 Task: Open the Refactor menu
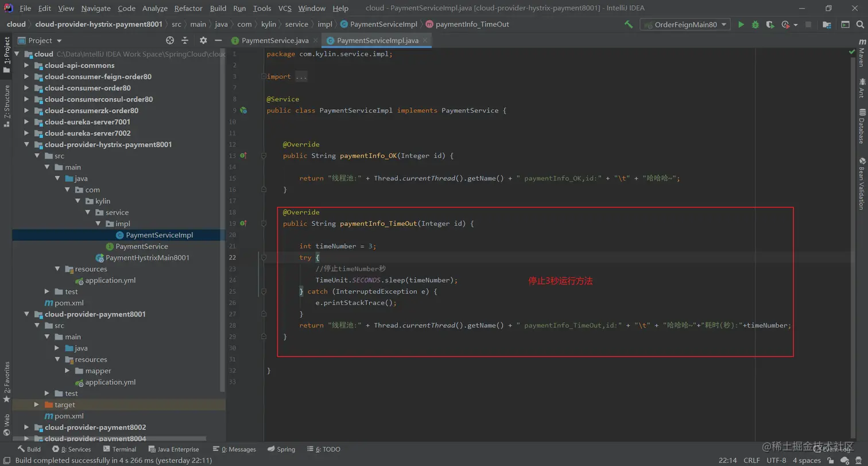(188, 8)
